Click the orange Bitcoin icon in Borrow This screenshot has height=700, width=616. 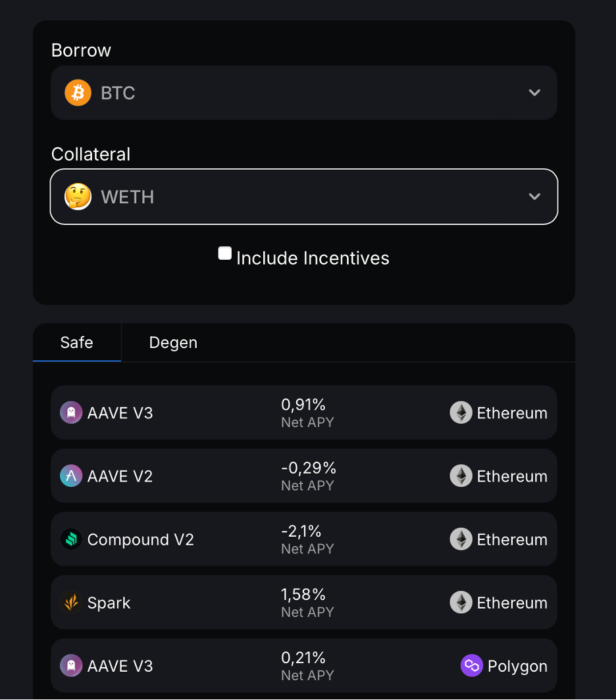pos(78,93)
